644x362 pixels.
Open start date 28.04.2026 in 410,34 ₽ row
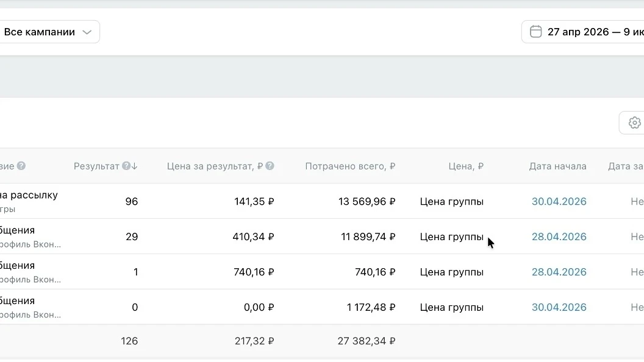click(559, 237)
